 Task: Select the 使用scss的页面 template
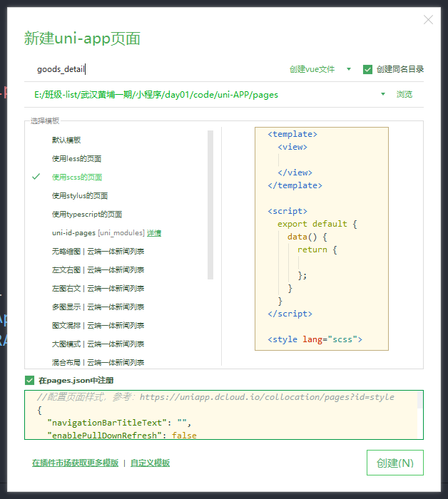pos(77,177)
